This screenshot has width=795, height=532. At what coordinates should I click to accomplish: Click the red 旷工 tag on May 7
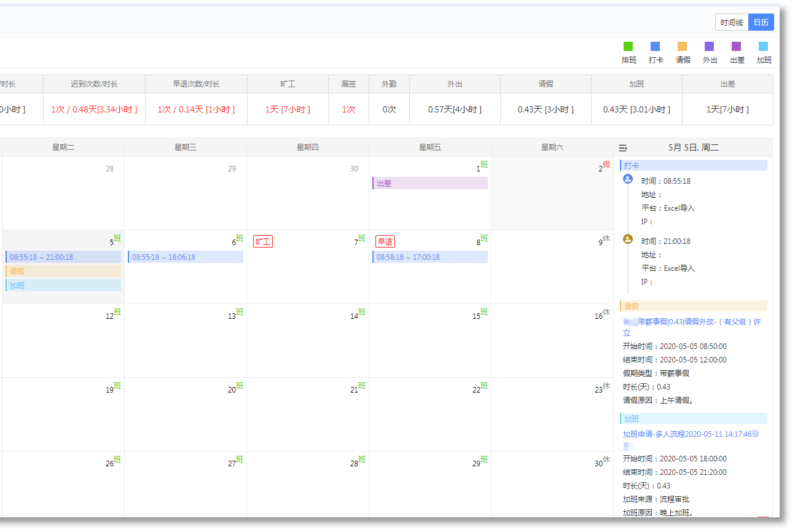[262, 241]
